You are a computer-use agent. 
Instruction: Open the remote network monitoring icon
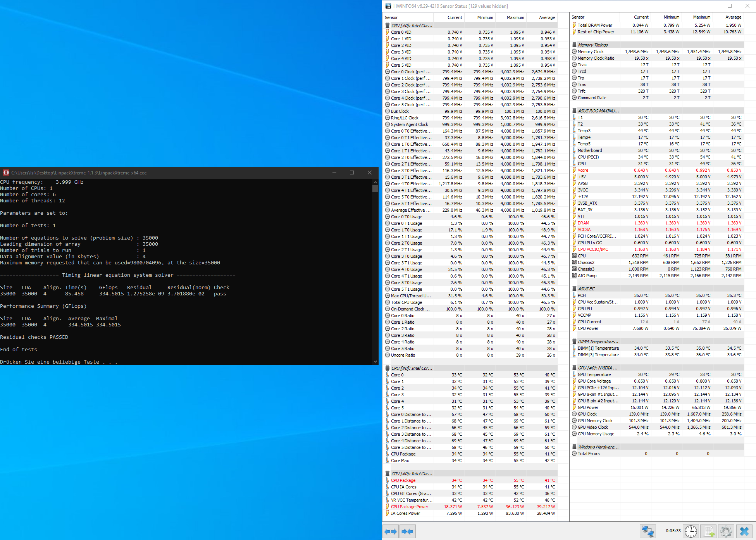point(648,531)
